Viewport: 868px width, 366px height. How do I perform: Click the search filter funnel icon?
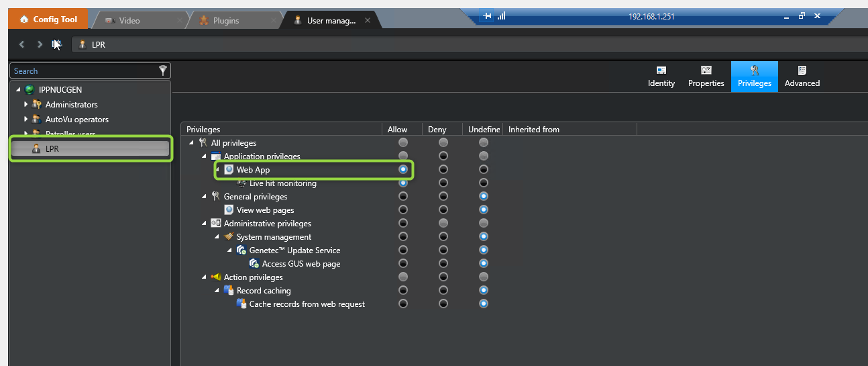pyautogui.click(x=162, y=71)
